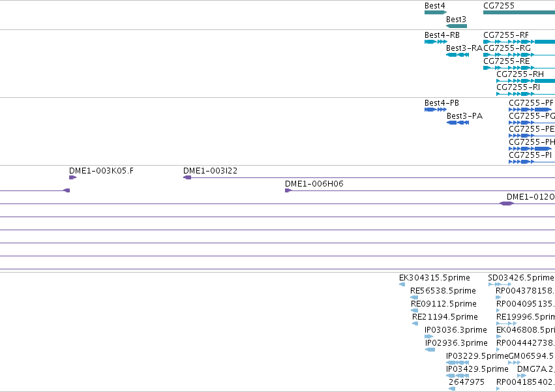Select the CG7255-RG transcript
The height and width of the screenshot is (392, 555).
(x=519, y=55)
